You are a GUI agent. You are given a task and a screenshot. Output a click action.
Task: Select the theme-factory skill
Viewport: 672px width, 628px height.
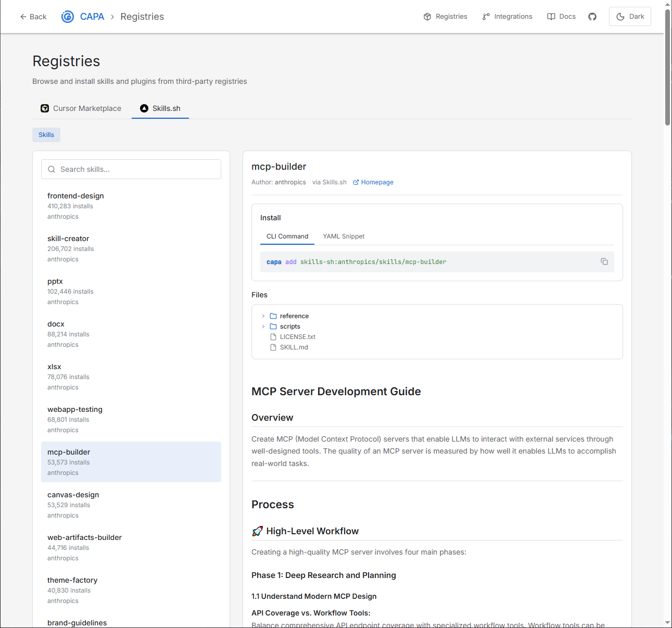(131, 590)
